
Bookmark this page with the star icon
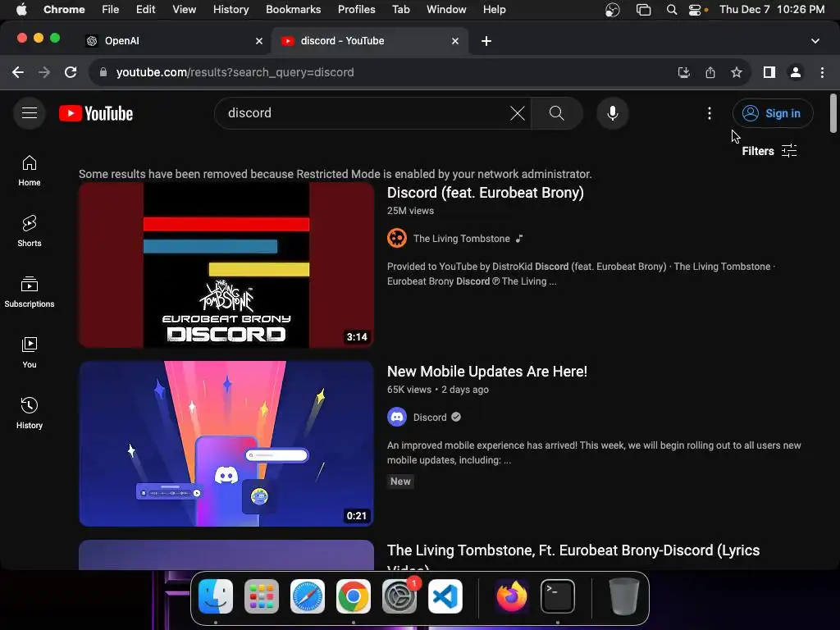coord(737,72)
